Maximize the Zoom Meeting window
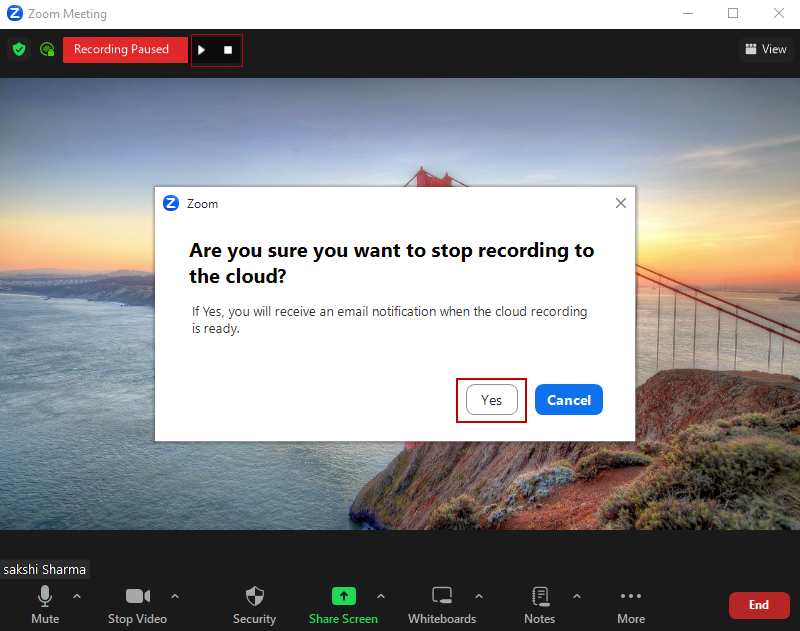This screenshot has width=800, height=631. pyautogui.click(x=733, y=13)
